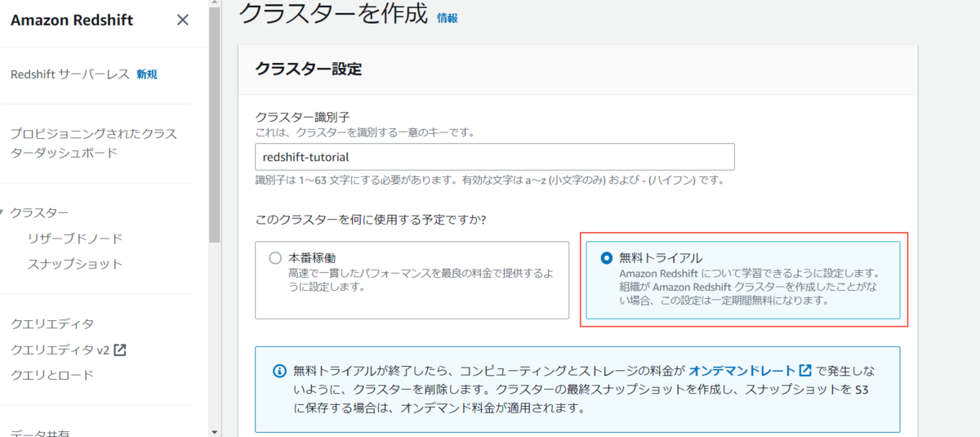
Task: Click the sidebar scrollbar down arrow
Action: [x=215, y=431]
